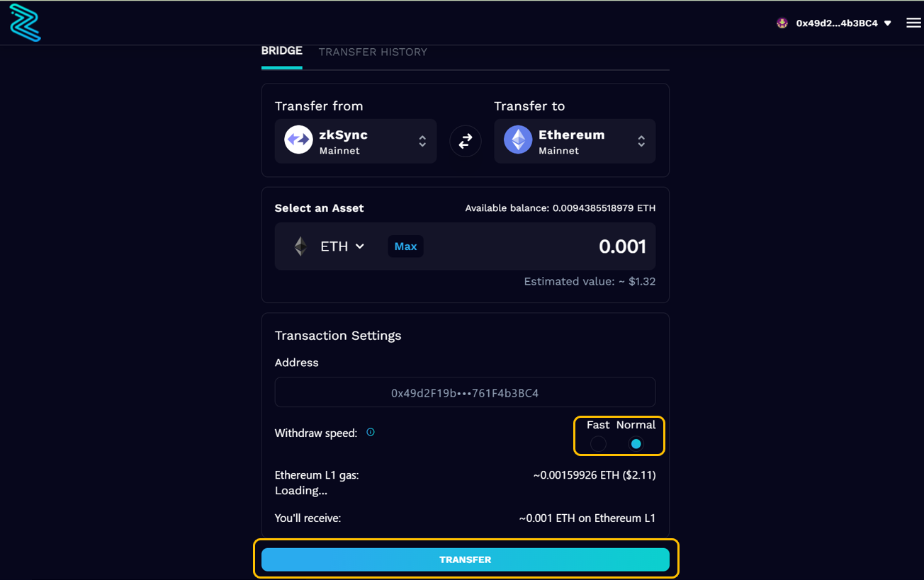Expand the Ethereum Mainnet destination dropdown
Viewport: 924px width, 580px height.
tap(641, 142)
